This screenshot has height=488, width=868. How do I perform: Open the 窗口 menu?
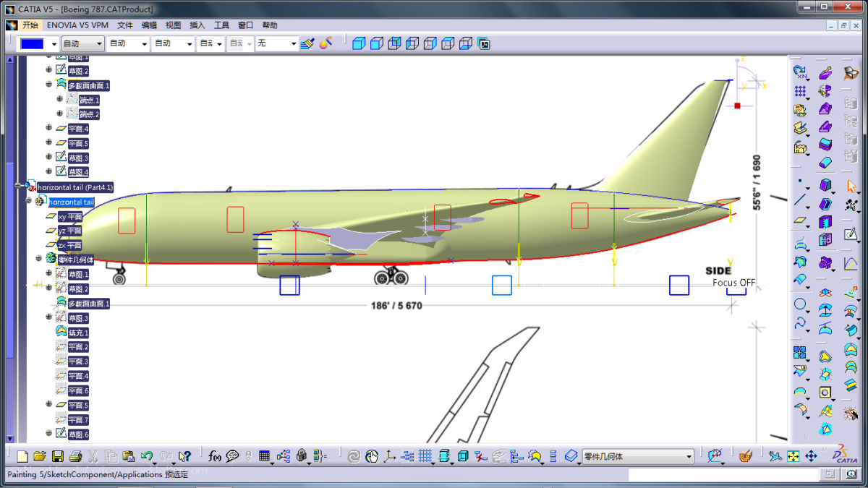click(x=246, y=25)
